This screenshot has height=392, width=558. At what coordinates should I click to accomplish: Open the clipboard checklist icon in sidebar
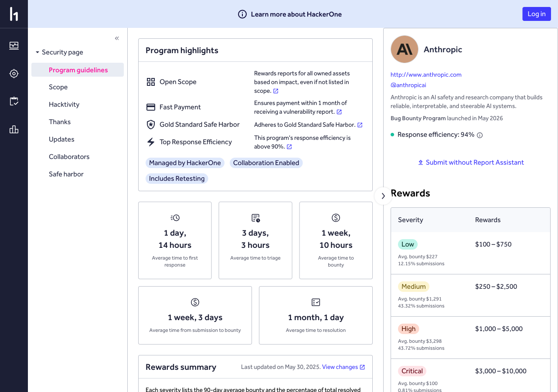pyautogui.click(x=14, y=101)
